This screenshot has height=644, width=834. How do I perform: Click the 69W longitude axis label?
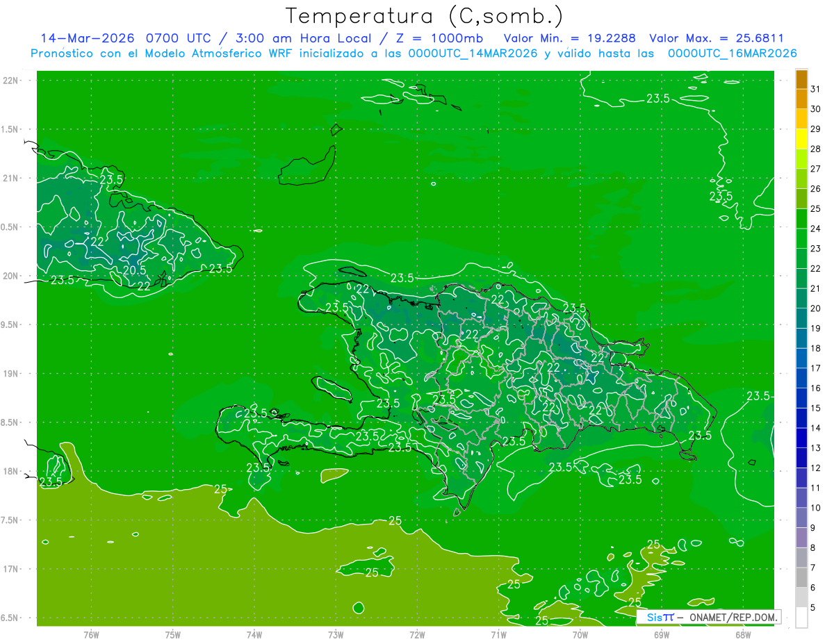pyautogui.click(x=662, y=635)
